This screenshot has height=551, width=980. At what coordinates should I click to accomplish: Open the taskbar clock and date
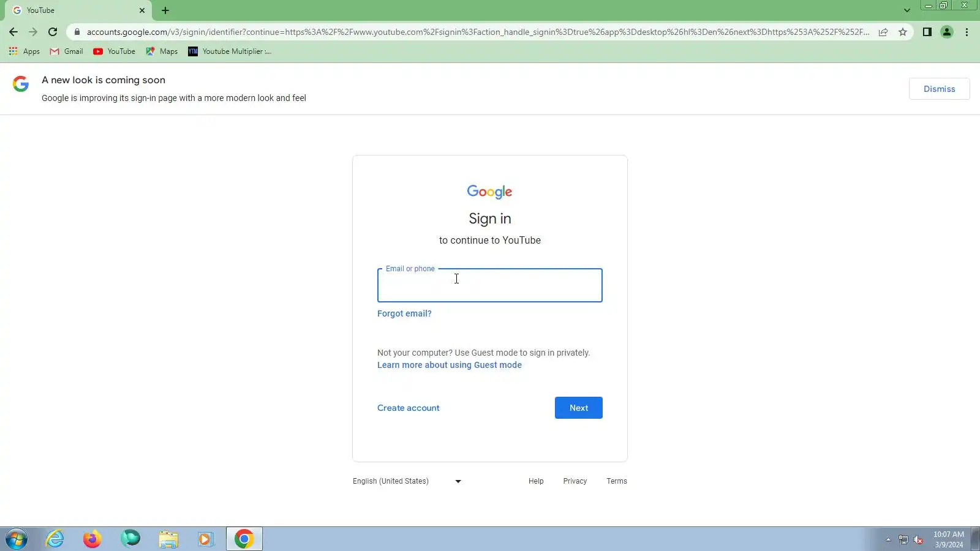click(x=949, y=539)
